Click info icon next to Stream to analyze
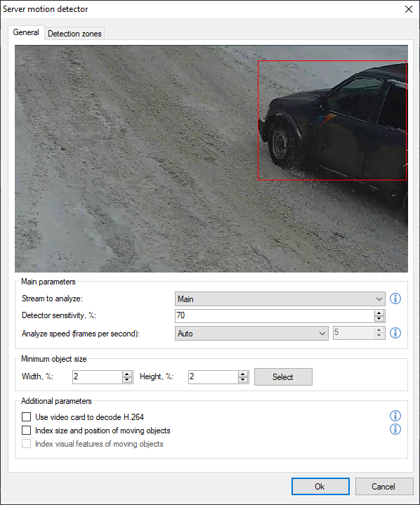Screen dimensions: 420x505 pyautogui.click(x=395, y=299)
